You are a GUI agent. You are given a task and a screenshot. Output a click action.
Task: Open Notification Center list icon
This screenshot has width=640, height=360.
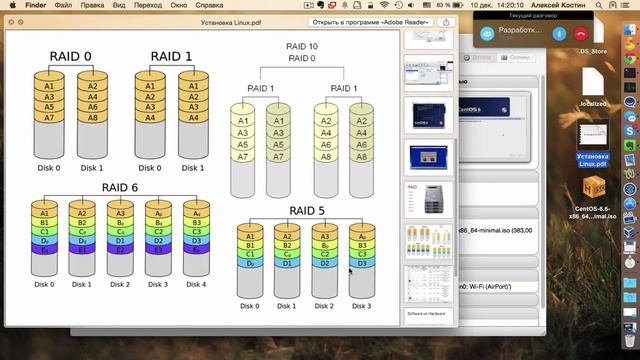click(625, 5)
